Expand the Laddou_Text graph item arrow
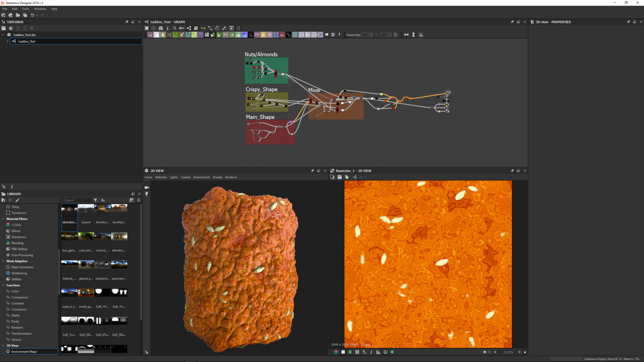The height and width of the screenshot is (362, 644). point(7,41)
